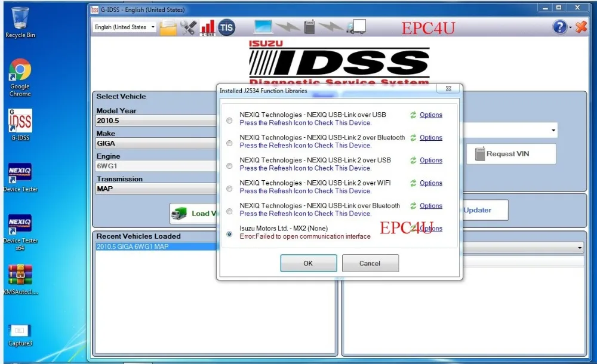Click the red bar chart G-IDSS icon
597x364 pixels.
coord(208,27)
